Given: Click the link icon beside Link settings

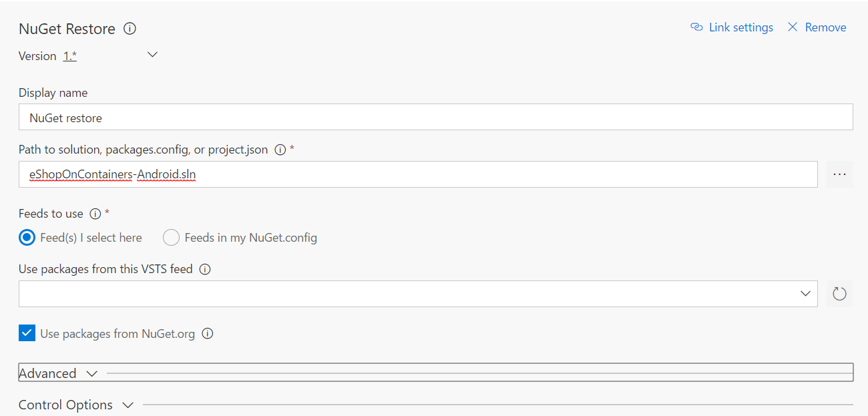Looking at the screenshot, I should (x=696, y=27).
